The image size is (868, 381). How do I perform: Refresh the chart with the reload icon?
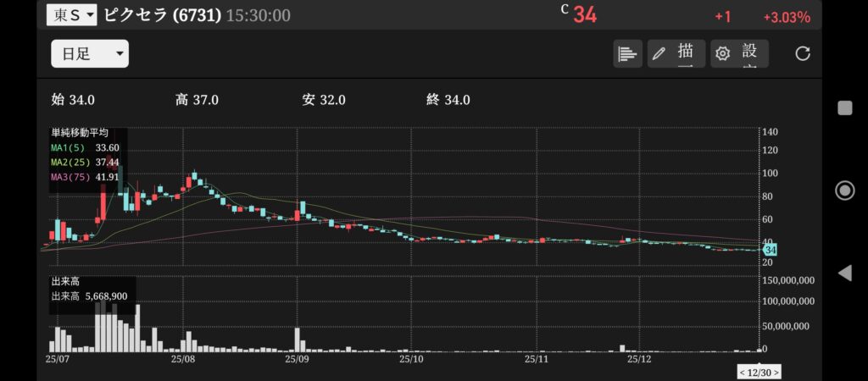pyautogui.click(x=803, y=54)
